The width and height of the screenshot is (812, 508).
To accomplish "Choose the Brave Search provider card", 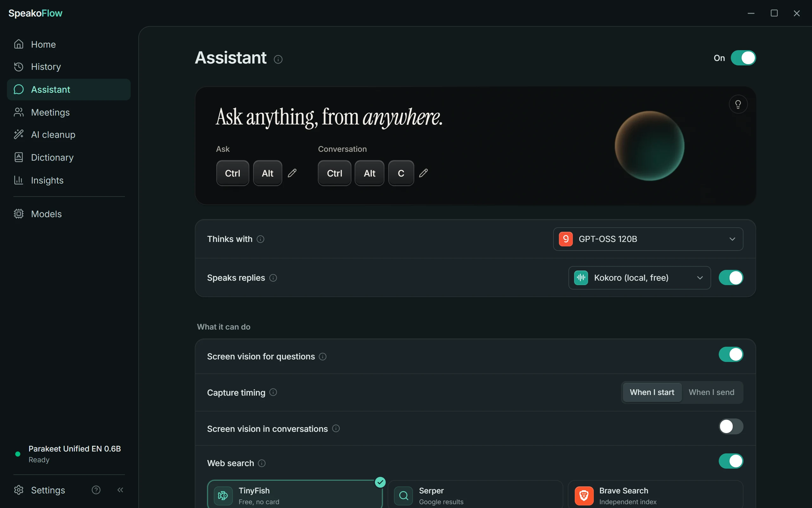I will pos(655,495).
